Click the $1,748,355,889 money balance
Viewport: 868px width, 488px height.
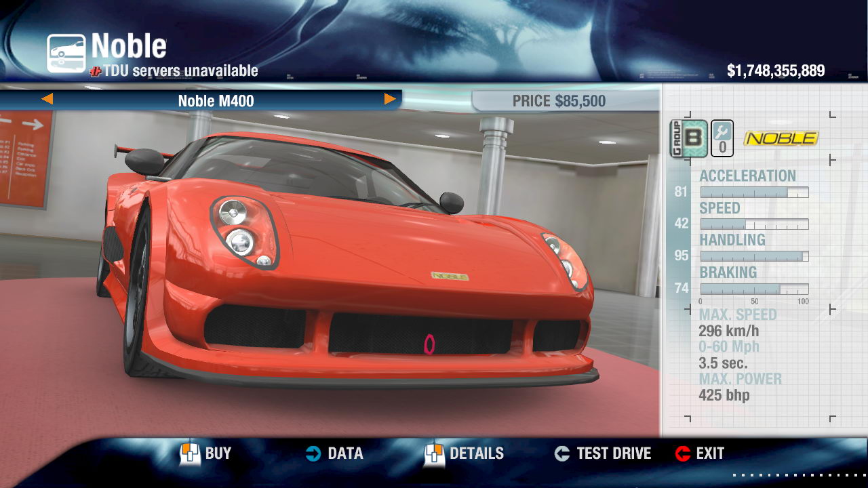(x=776, y=70)
